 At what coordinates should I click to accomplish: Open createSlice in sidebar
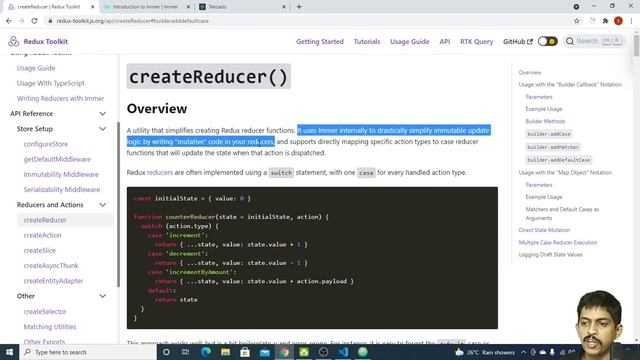coord(40,250)
